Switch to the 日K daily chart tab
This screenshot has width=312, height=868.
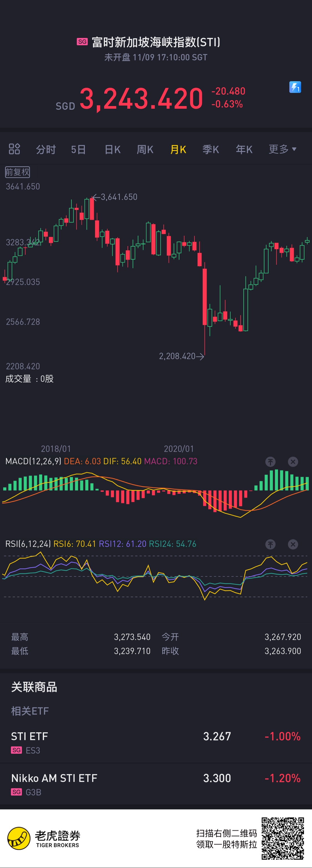(x=113, y=149)
